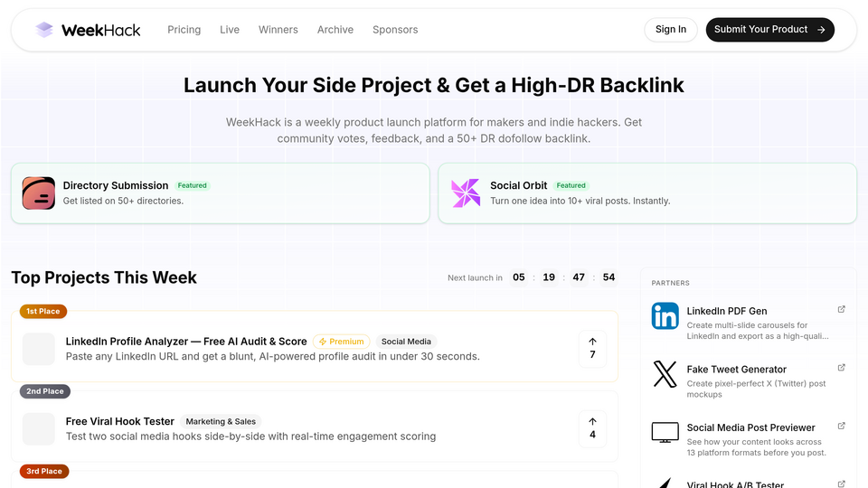This screenshot has width=868, height=488.
Task: Click Submit Your Product button
Action: (x=770, y=29)
